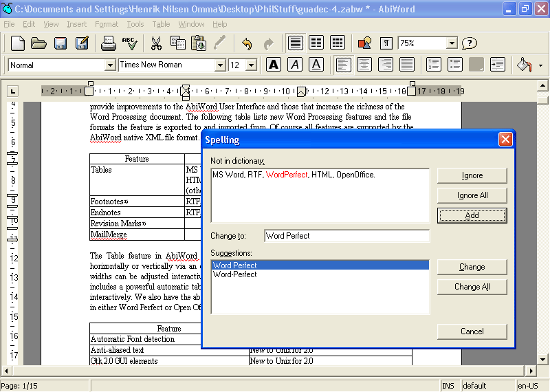Image resolution: width=550 pixels, height=392 pixels.
Task: Open the Format menu
Action: (107, 24)
